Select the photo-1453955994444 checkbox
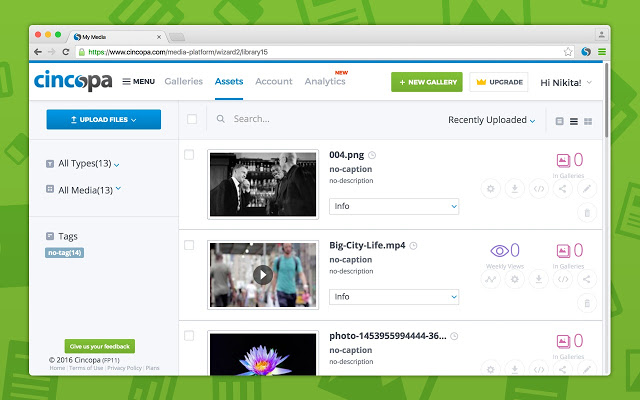The image size is (640, 400). 189,336
